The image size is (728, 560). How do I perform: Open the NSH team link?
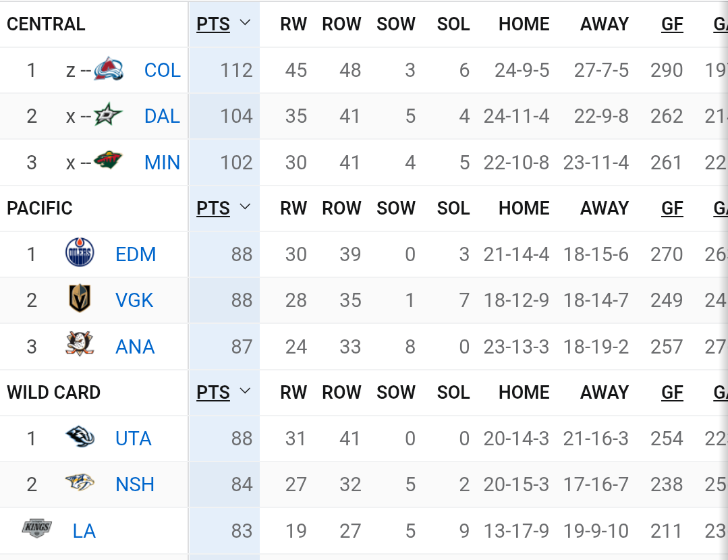pos(135,484)
